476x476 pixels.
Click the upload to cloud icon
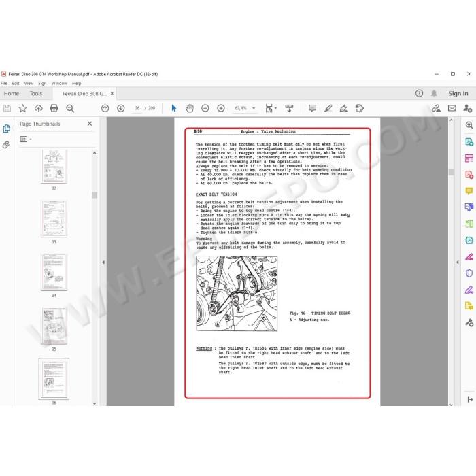click(39, 108)
